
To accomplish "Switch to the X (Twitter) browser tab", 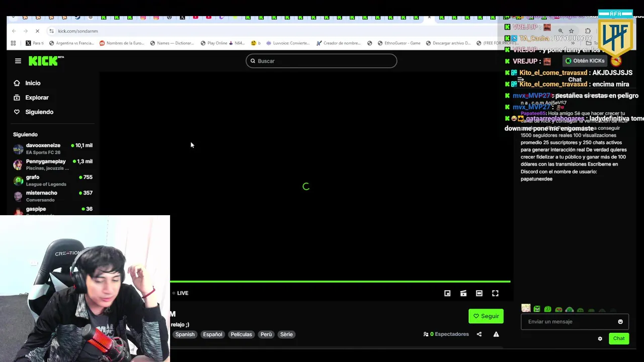I will (x=182, y=17).
